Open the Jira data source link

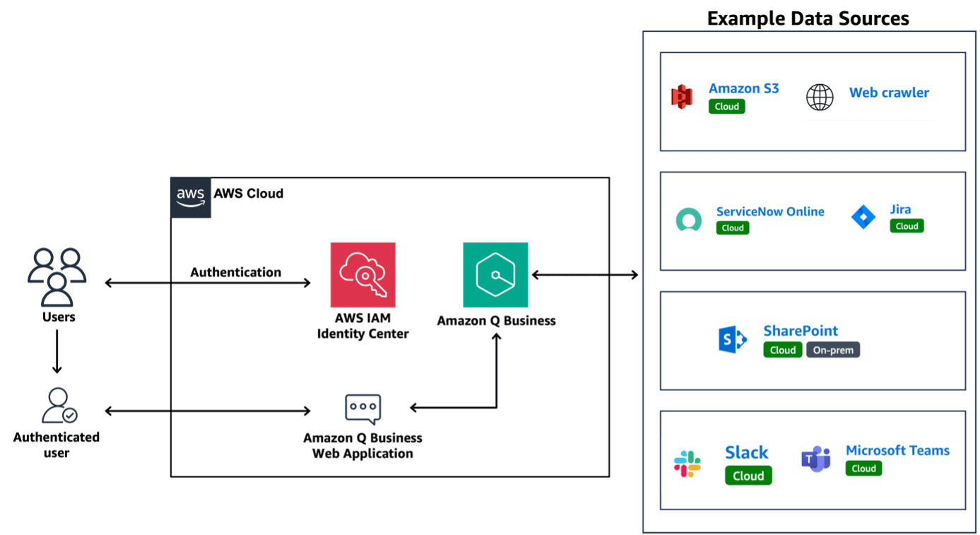click(x=900, y=209)
